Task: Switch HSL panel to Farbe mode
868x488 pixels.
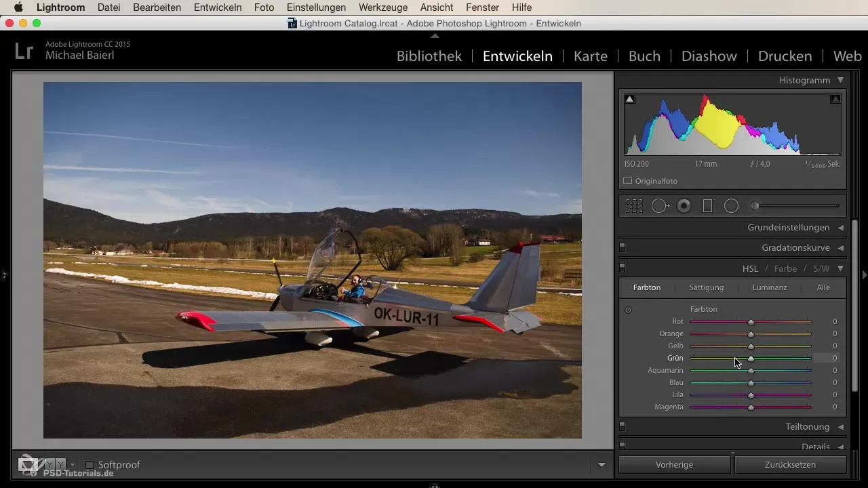Action: [786, 268]
